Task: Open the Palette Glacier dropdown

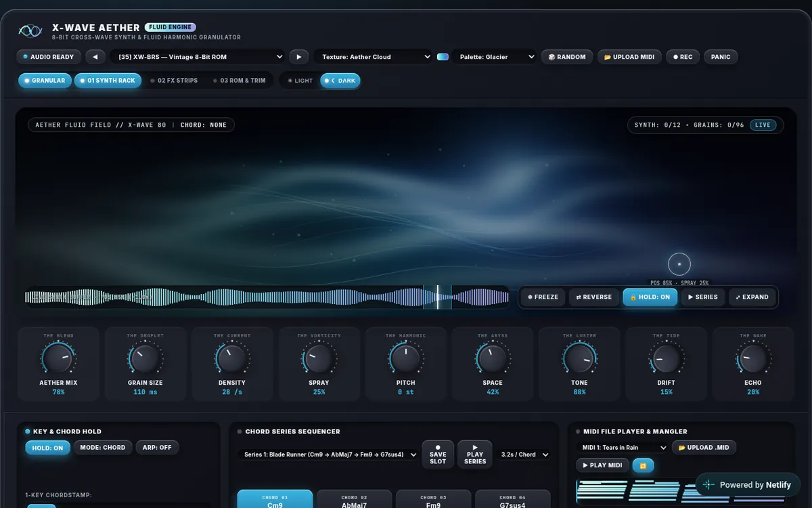Action: point(495,57)
